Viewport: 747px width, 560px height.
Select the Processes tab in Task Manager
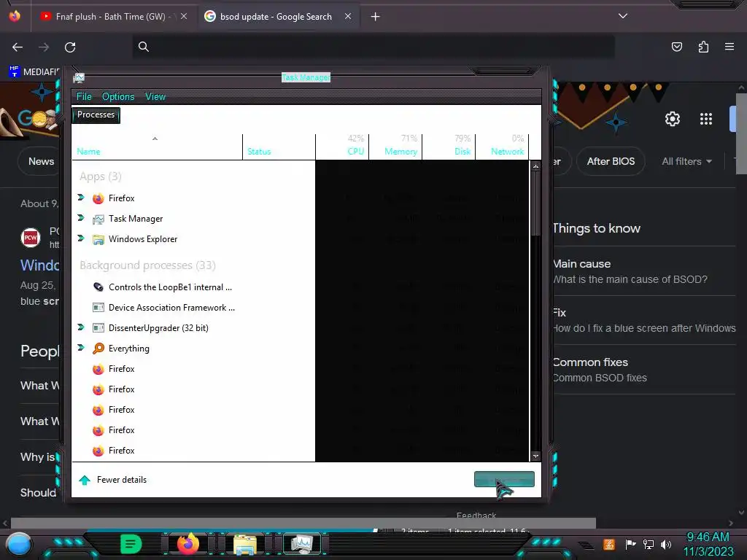coord(96,114)
